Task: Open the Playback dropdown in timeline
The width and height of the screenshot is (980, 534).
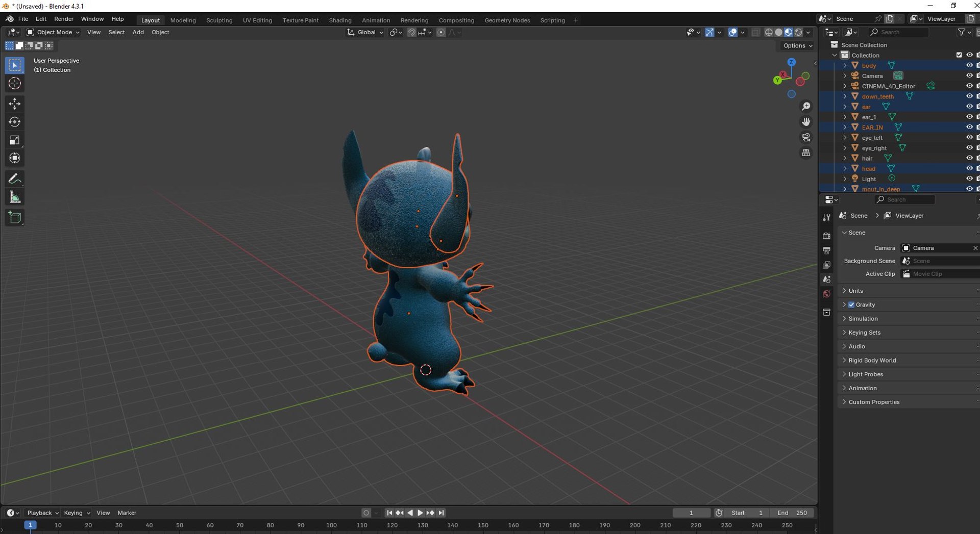Action: [42, 513]
